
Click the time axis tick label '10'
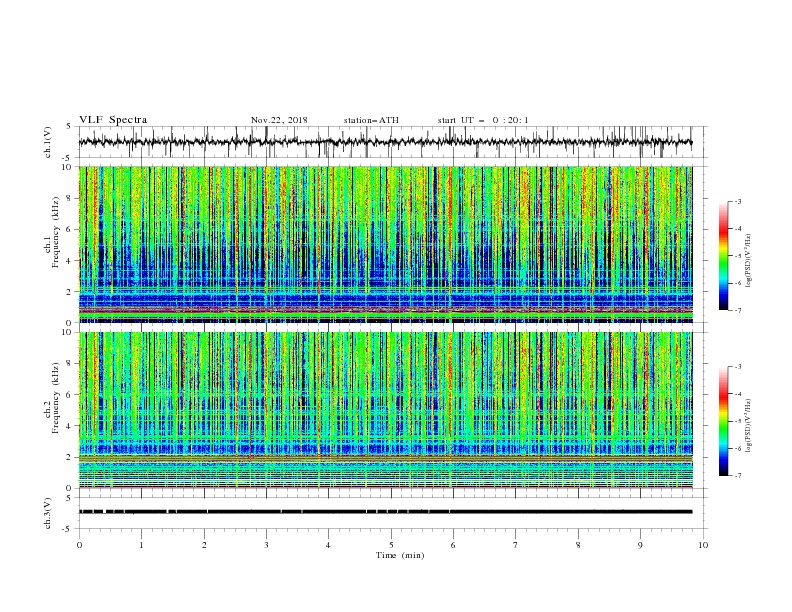(703, 545)
